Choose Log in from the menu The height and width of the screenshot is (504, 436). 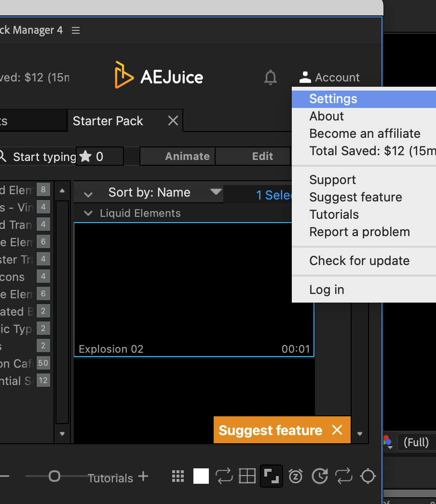tap(364, 290)
